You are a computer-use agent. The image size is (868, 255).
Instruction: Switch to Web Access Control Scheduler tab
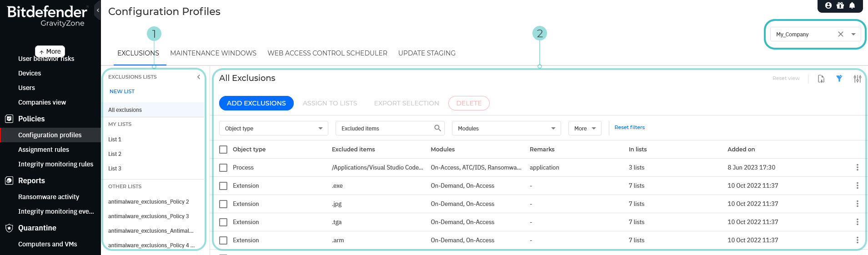[x=327, y=53]
